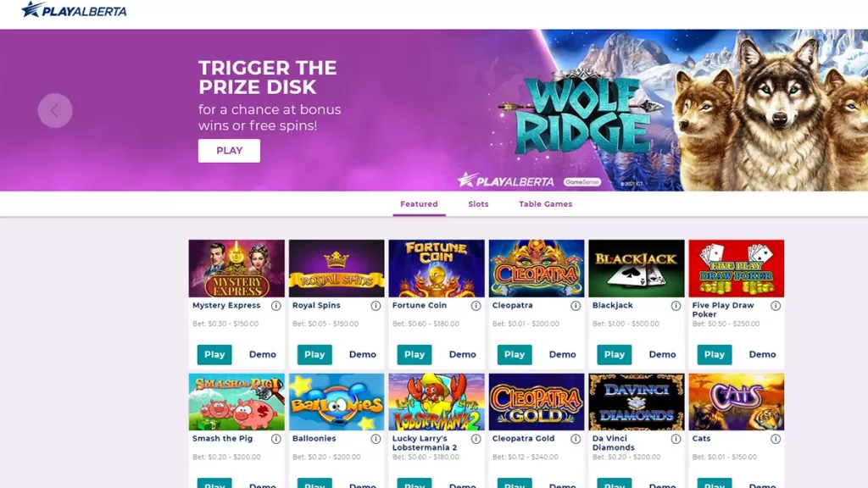
Task: Open Cleopatra Gold info icon
Action: (576, 439)
